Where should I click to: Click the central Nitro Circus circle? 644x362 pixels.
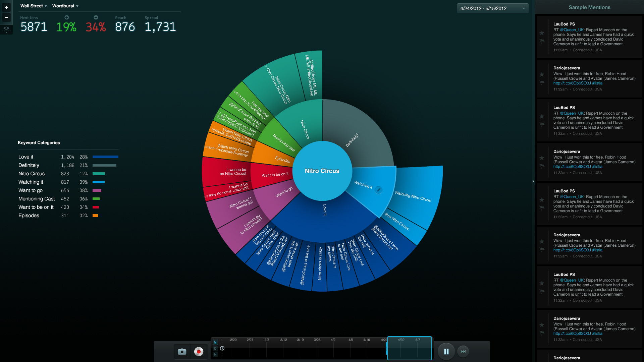322,171
